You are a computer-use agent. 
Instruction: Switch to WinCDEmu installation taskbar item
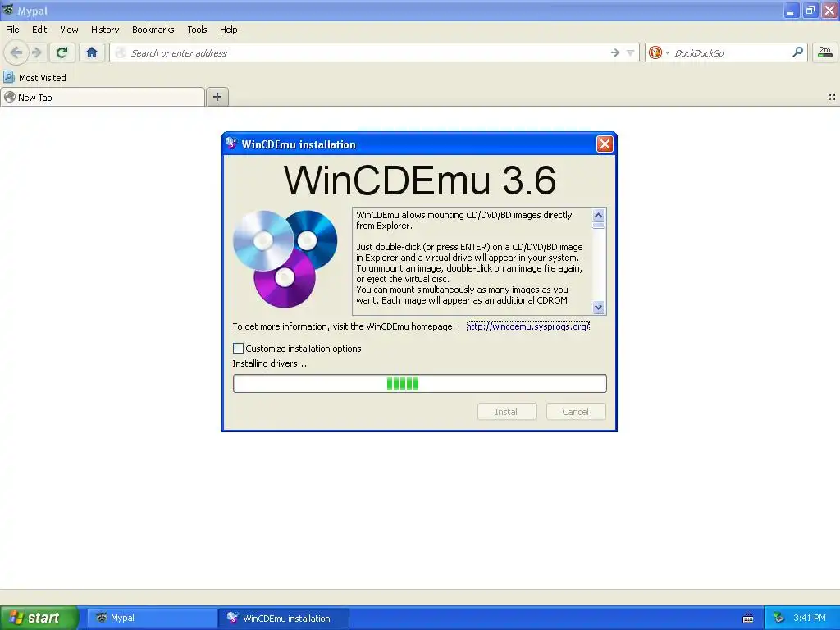284,618
